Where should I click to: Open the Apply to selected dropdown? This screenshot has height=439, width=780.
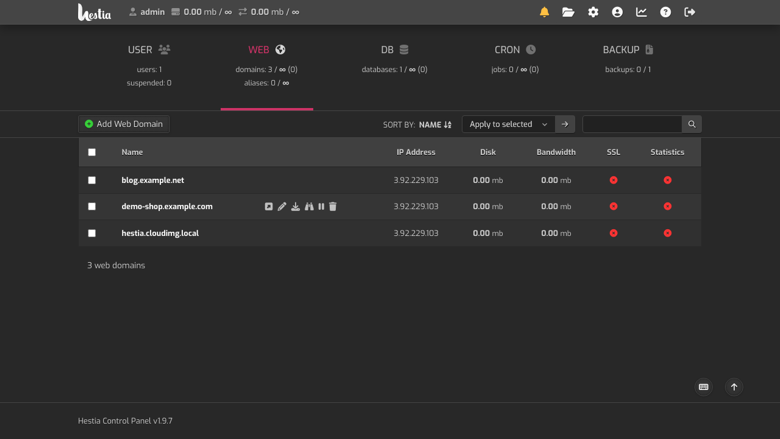(x=508, y=124)
